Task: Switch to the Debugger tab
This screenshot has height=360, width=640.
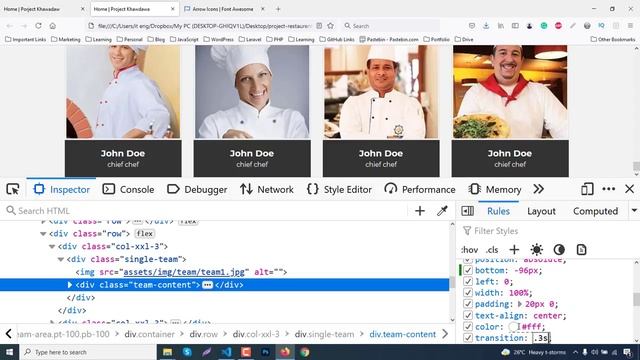Action: click(x=197, y=189)
